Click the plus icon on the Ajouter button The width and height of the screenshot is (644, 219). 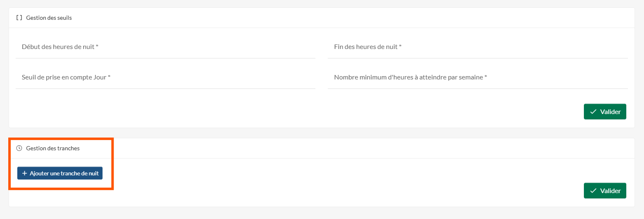click(x=24, y=173)
